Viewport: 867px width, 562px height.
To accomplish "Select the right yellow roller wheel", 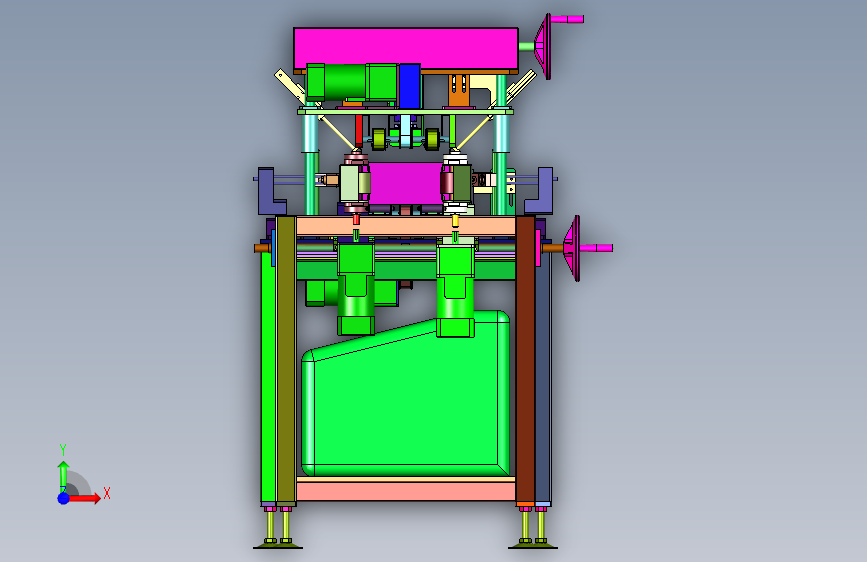I will [x=432, y=139].
